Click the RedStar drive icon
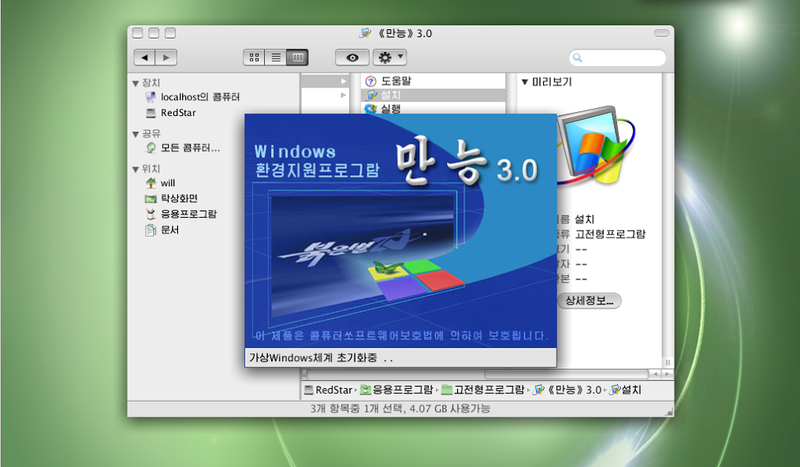Screen dimensions: 800x467 (151, 113)
